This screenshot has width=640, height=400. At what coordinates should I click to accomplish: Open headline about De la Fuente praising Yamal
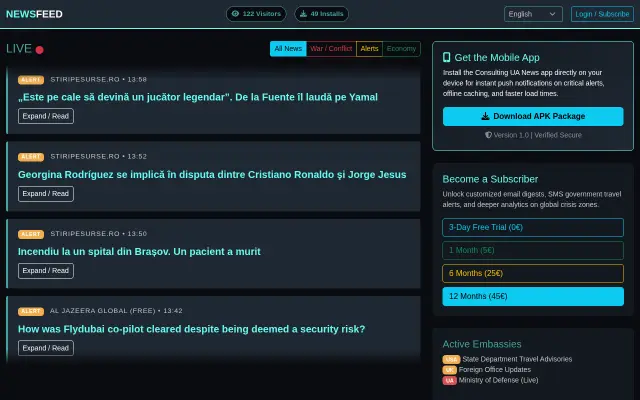pos(198,97)
